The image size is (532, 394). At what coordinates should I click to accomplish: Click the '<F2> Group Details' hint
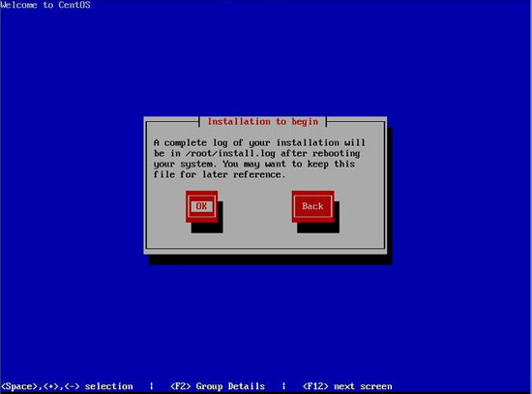tap(218, 386)
